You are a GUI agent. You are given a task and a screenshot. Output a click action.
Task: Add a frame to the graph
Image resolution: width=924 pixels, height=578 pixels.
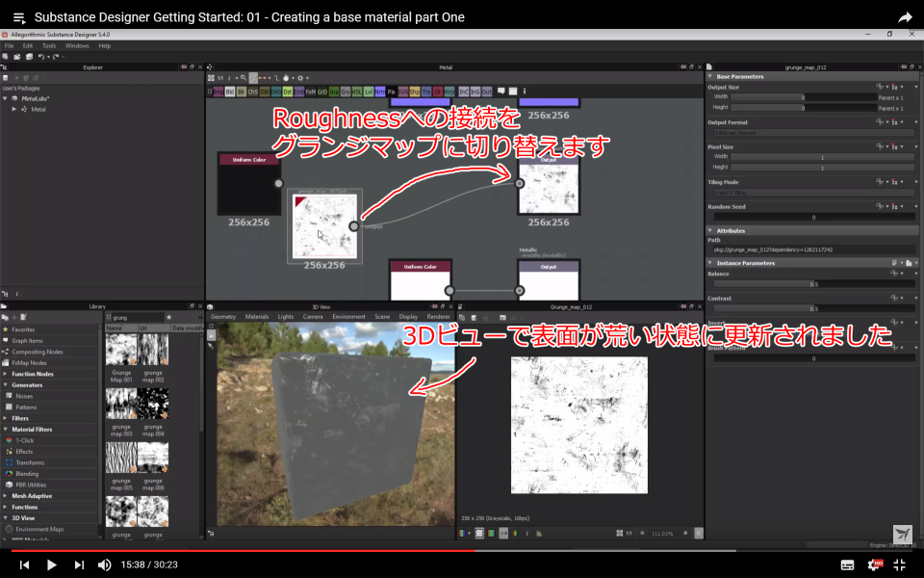pyautogui.click(x=513, y=92)
